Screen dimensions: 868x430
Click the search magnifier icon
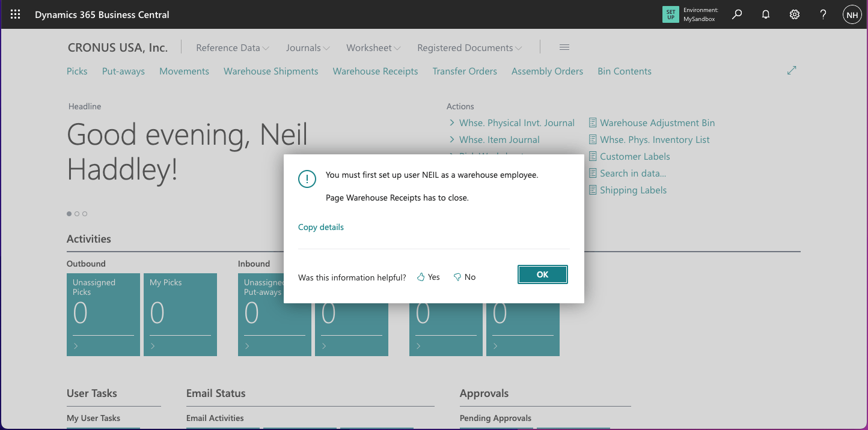click(x=737, y=14)
